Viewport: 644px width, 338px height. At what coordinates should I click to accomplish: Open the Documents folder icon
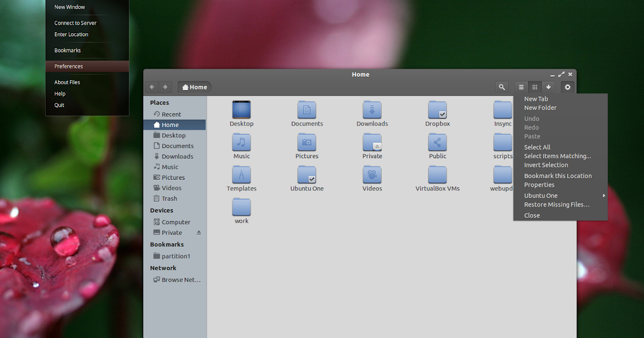[x=307, y=109]
